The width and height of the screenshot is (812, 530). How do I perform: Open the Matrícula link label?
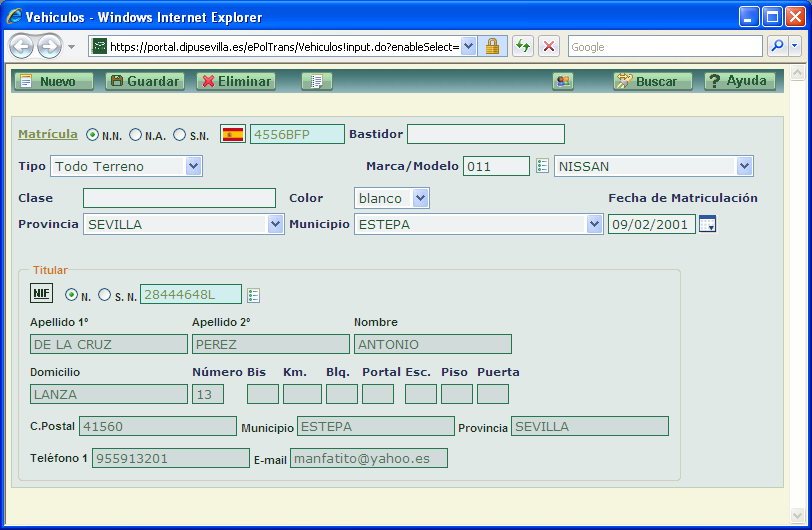(48, 134)
